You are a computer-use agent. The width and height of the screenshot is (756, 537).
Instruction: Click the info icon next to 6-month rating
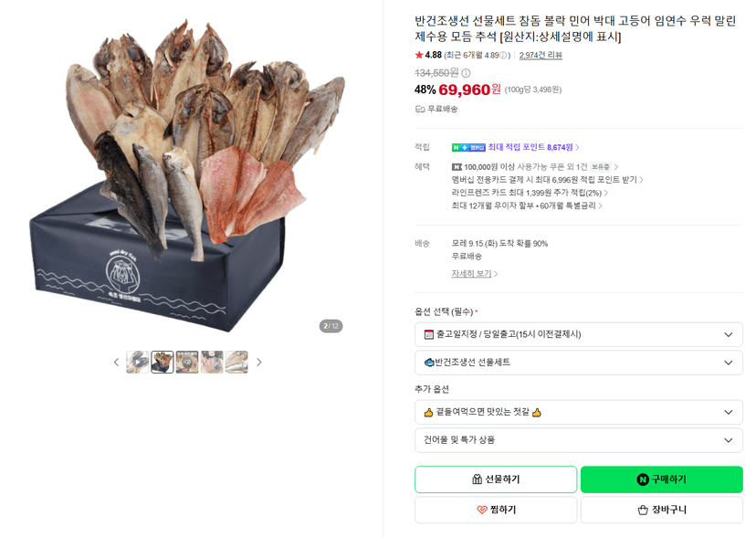503,56
